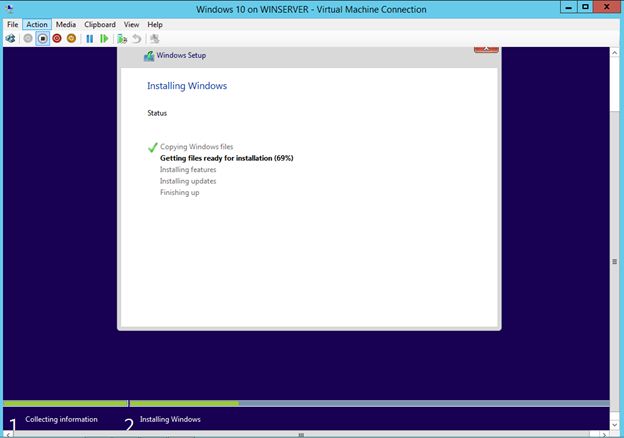
Task: Click the vertical scrollbar thumb
Action: [x=614, y=261]
